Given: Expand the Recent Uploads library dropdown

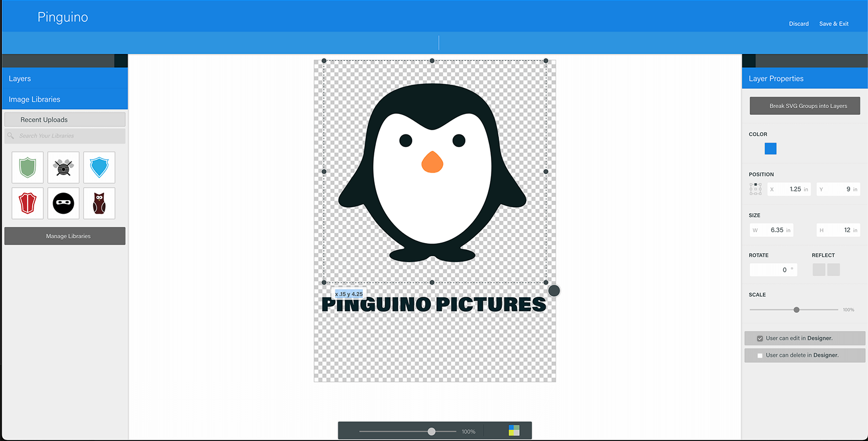Looking at the screenshot, I should tap(65, 120).
